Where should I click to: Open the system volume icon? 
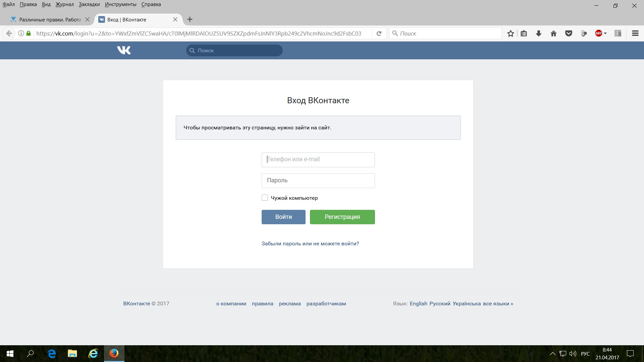coord(573,354)
